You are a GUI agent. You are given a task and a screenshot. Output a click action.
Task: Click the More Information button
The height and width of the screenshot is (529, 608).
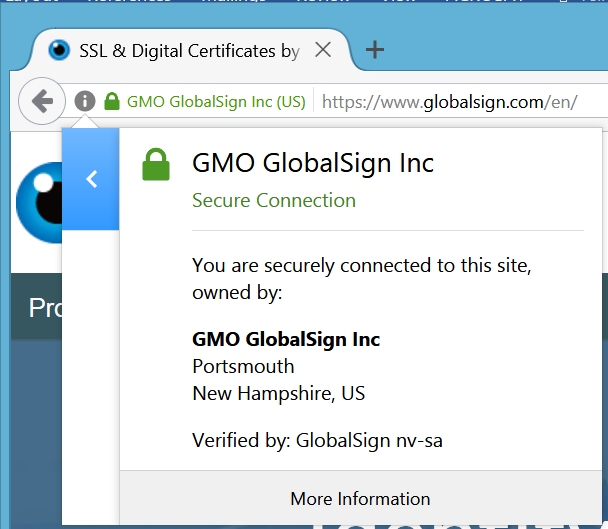(x=360, y=498)
